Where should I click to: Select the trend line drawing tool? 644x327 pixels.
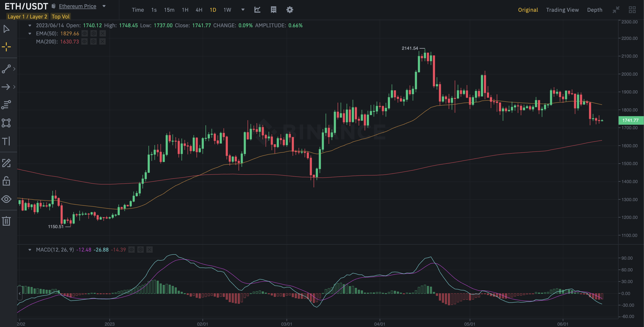point(6,69)
